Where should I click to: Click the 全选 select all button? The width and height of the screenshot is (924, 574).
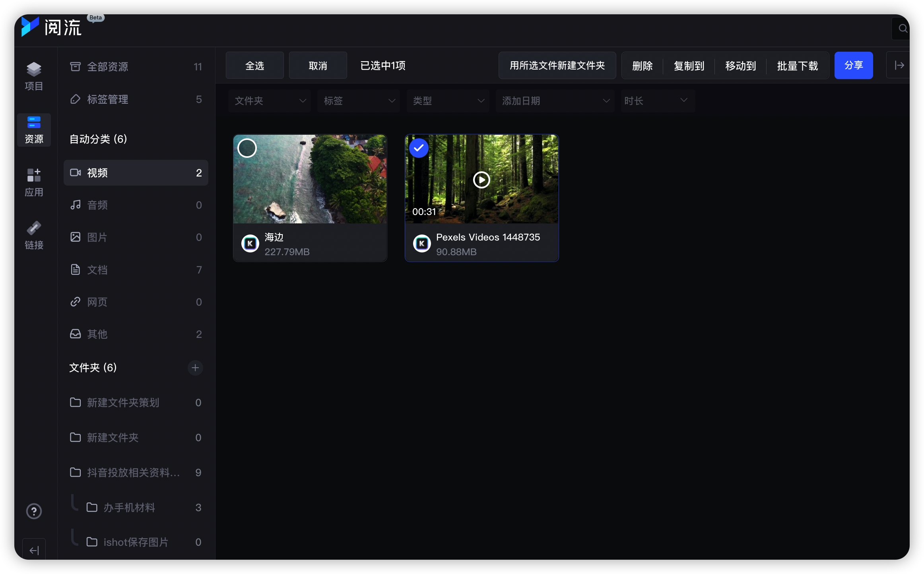pyautogui.click(x=255, y=65)
